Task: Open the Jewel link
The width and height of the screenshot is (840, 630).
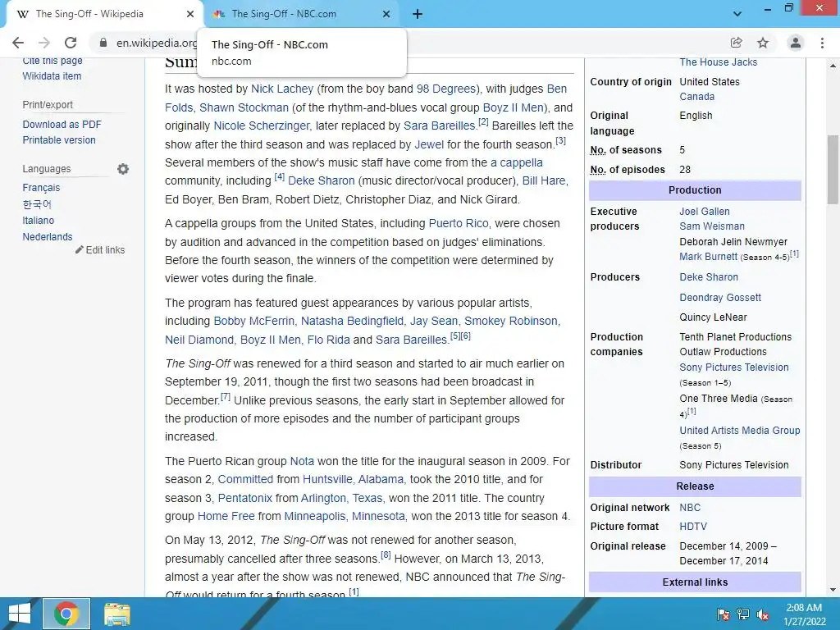Action: point(429,144)
